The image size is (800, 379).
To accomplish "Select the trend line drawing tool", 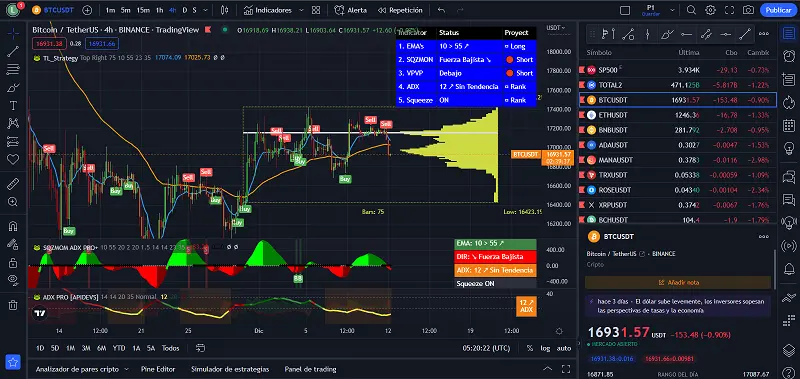I will click(13, 51).
